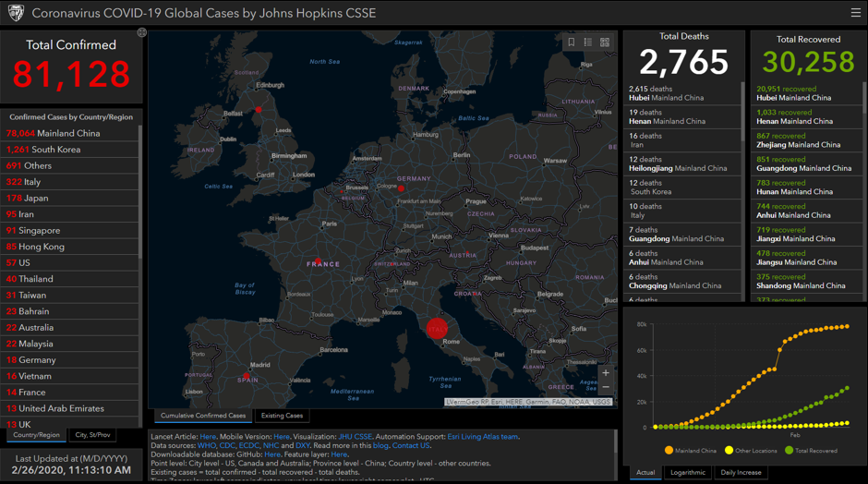Switch to the Existing Cases tab
Screen dimensions: 868x484
pyautogui.click(x=283, y=416)
